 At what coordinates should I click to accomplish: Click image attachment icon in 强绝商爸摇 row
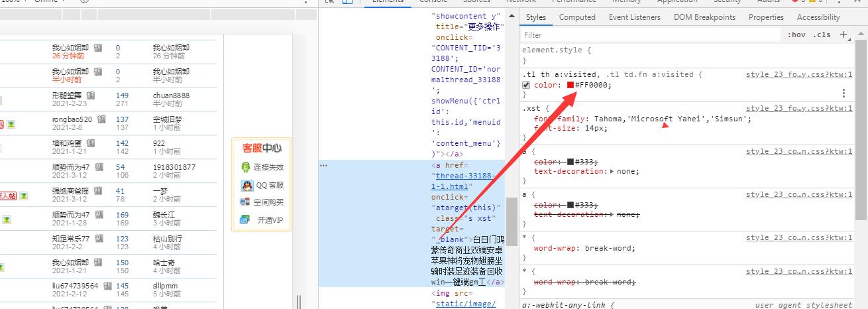(24, 196)
